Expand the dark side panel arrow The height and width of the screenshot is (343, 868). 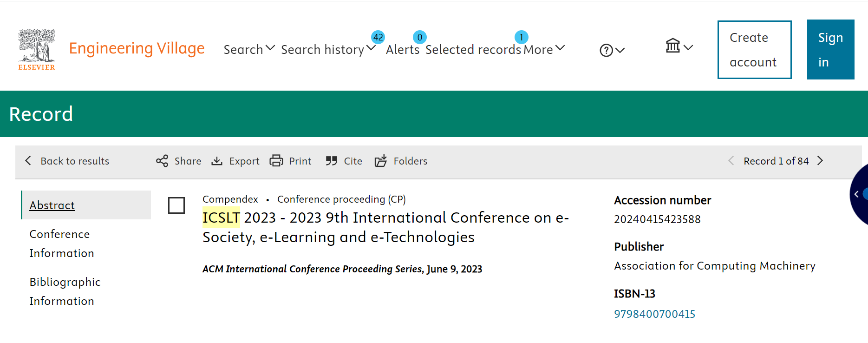pos(857,194)
